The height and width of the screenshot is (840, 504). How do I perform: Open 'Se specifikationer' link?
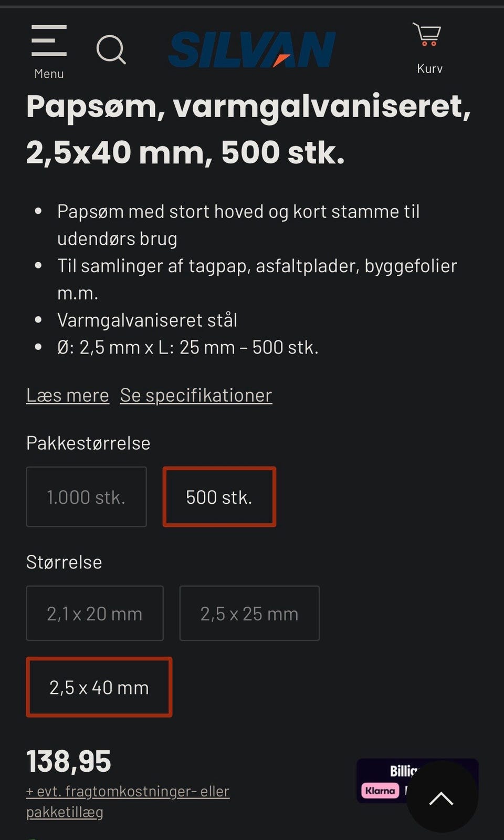[196, 395]
